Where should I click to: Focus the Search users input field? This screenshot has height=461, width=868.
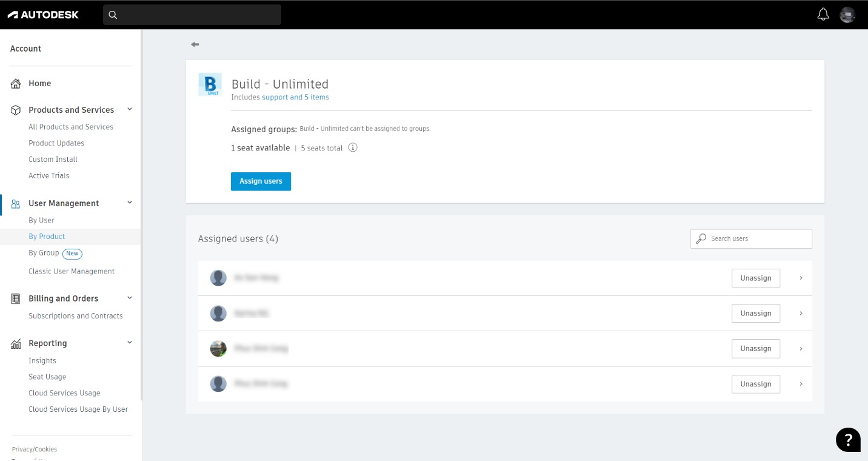751,238
